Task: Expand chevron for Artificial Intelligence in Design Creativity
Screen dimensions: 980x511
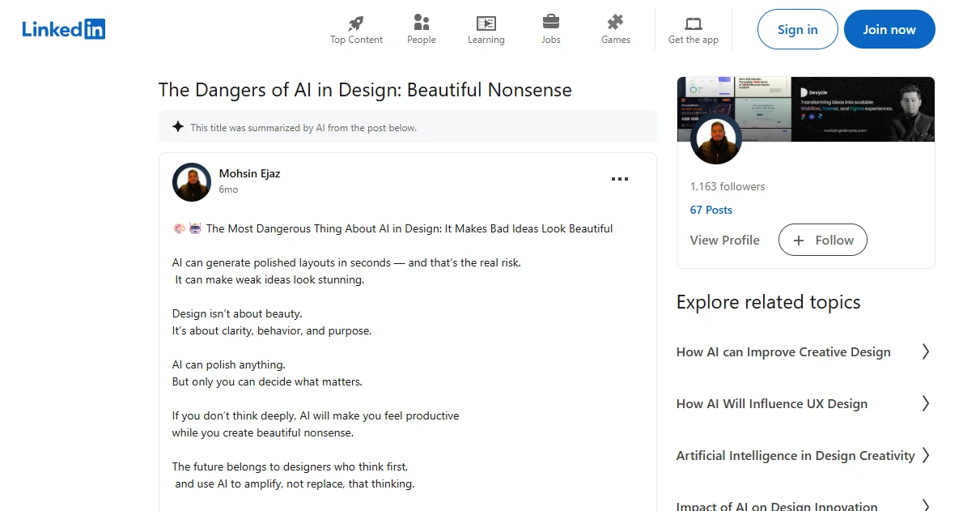Action: [x=926, y=455]
